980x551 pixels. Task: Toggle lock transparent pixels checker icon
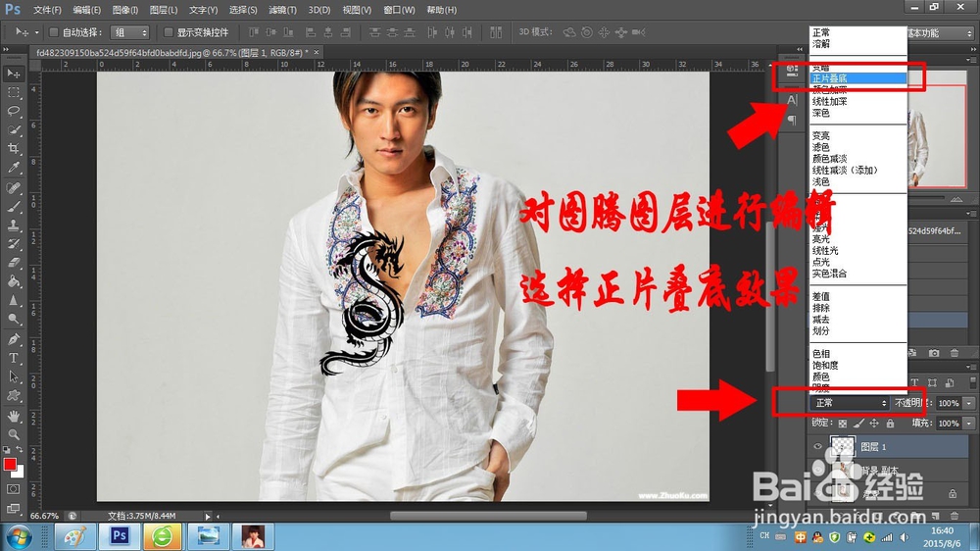click(843, 424)
